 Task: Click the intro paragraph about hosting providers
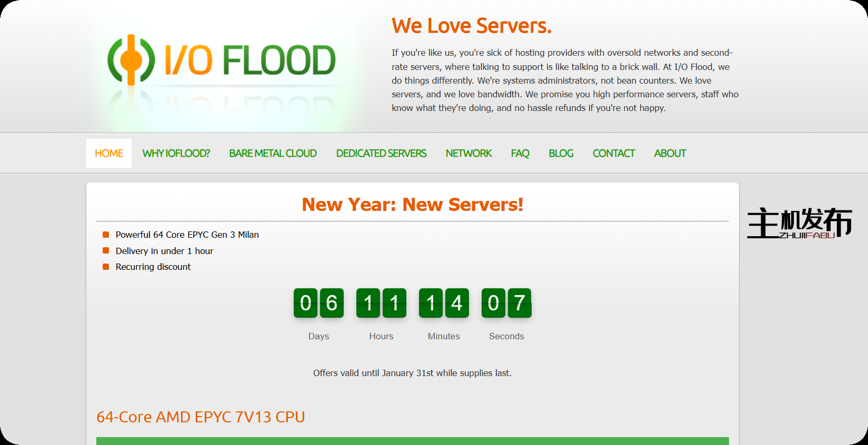pos(565,80)
